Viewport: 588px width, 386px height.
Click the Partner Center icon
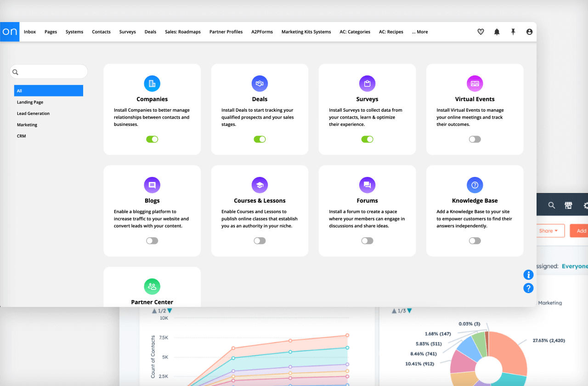(152, 286)
